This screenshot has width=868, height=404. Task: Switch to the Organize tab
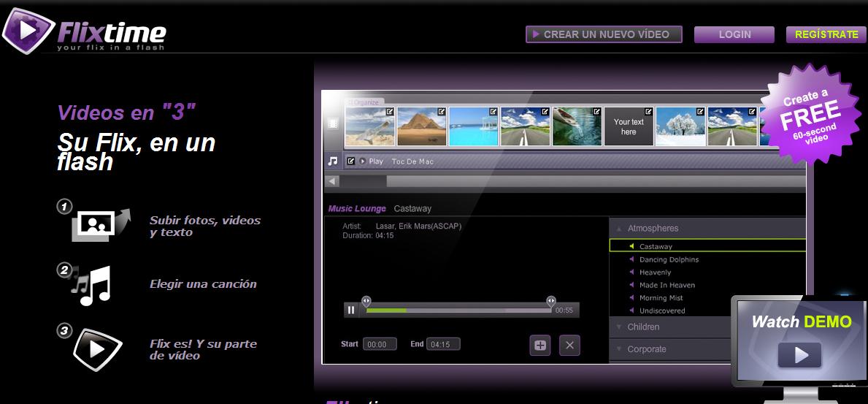[365, 102]
